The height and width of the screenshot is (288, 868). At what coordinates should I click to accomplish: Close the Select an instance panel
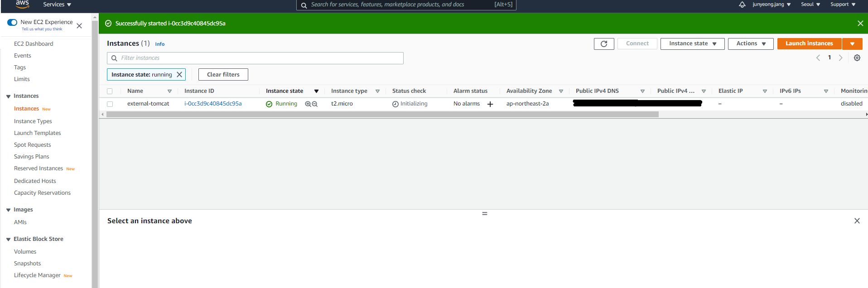(857, 221)
